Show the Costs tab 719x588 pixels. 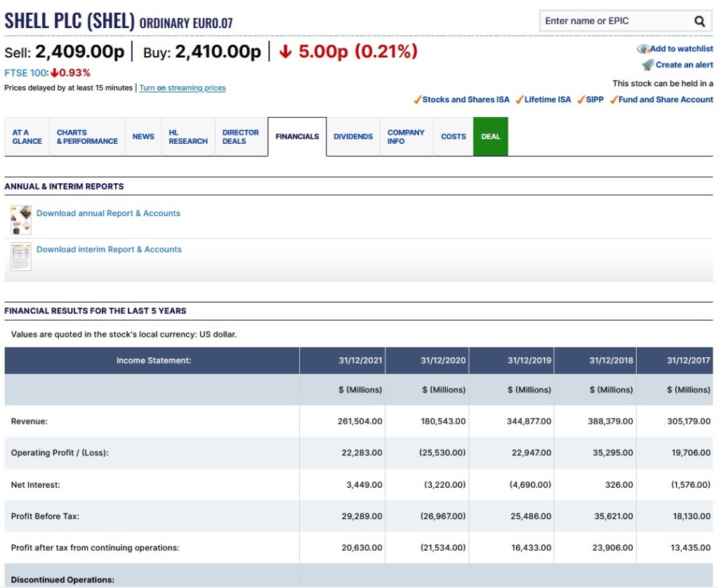453,137
